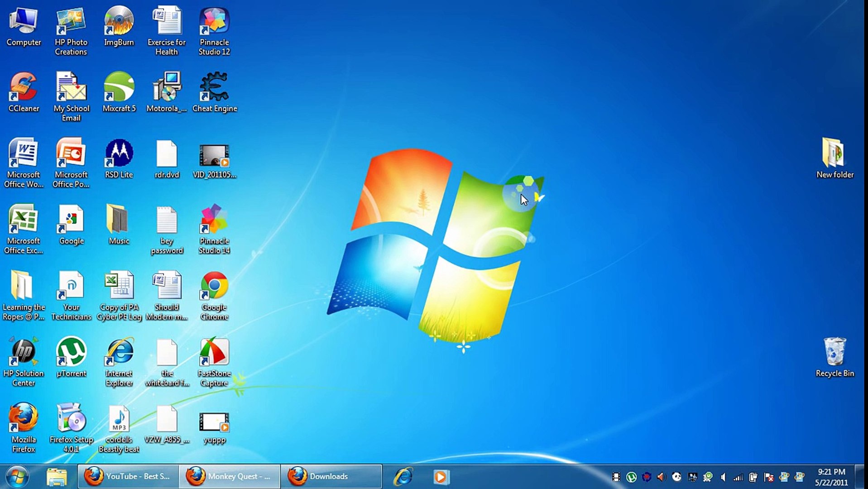
Task: Select the whitebard file on desktop
Action: [x=167, y=362]
